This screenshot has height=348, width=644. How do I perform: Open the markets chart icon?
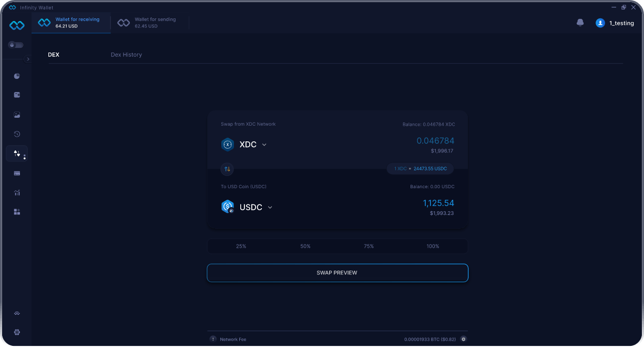tap(17, 192)
